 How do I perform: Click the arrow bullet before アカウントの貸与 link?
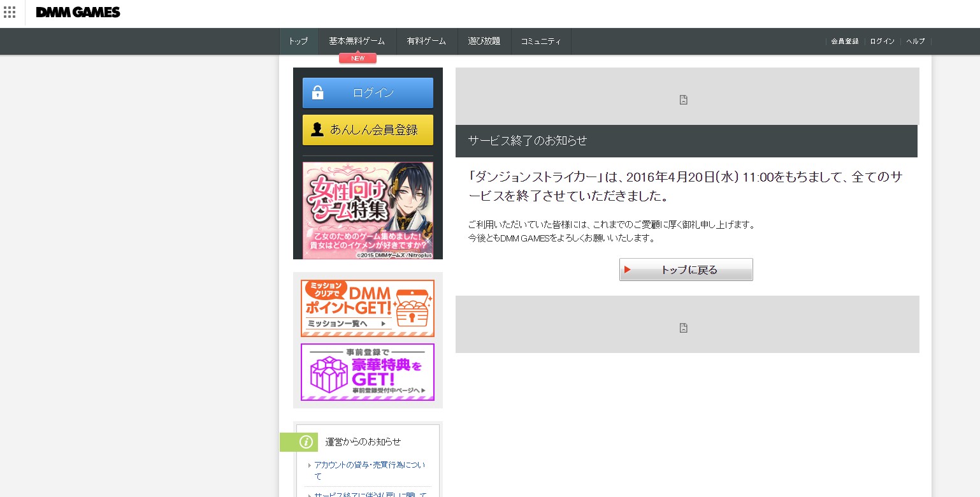[x=310, y=466]
